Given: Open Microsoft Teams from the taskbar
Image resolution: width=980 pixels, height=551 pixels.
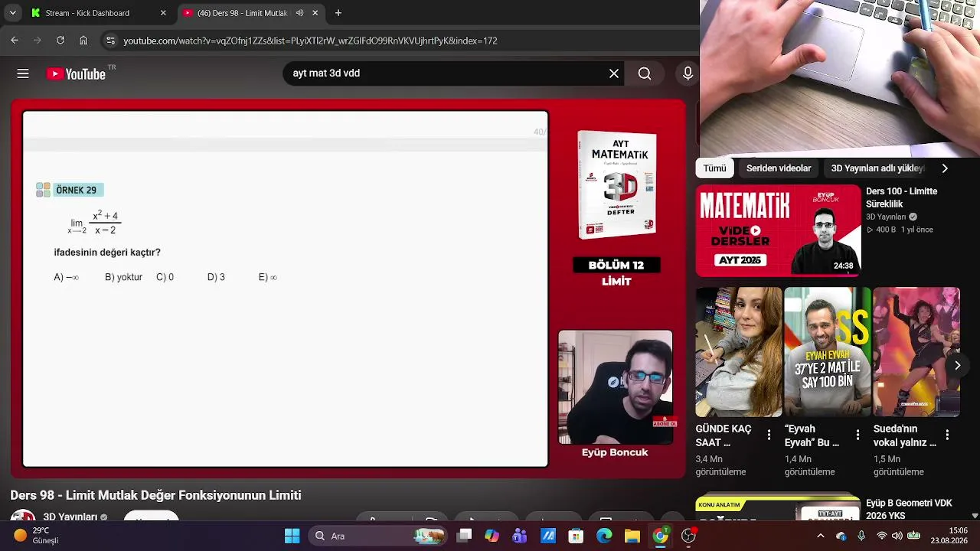Looking at the screenshot, I should (520, 536).
